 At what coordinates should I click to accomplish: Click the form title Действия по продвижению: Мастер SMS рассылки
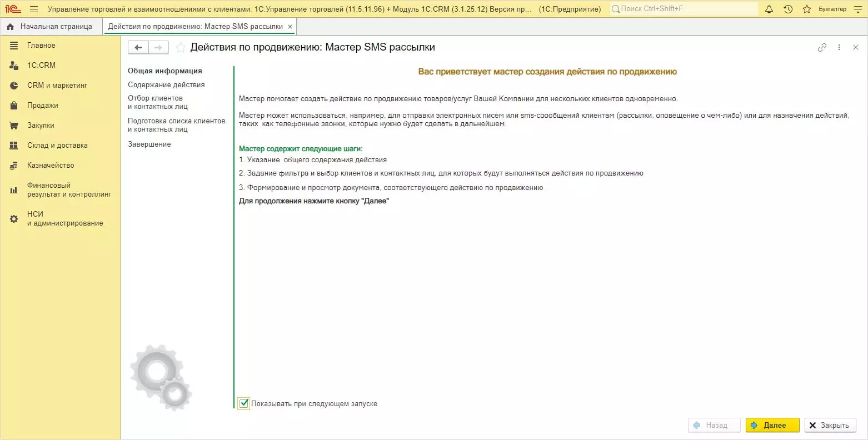[x=313, y=48]
